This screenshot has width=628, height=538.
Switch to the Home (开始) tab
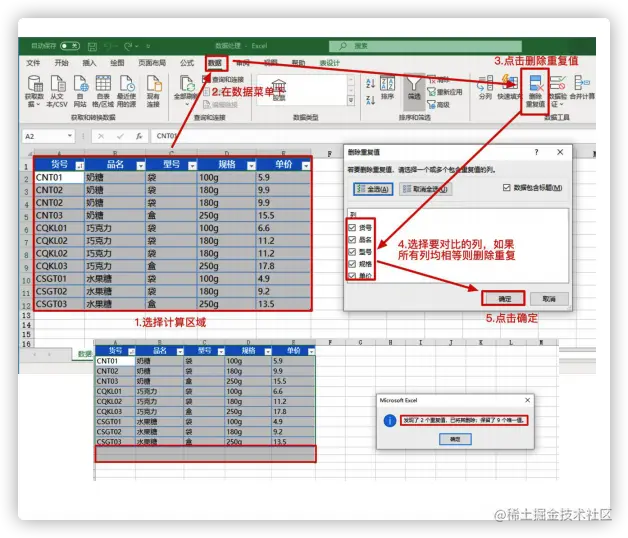(x=61, y=63)
